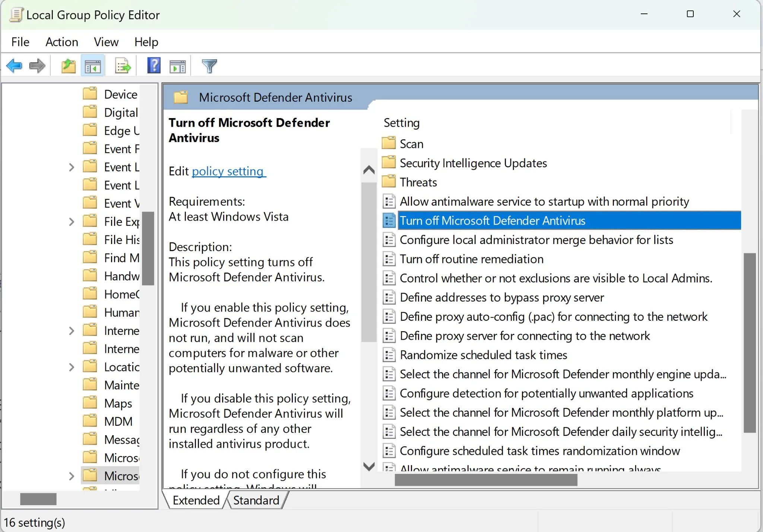Open the Threats folder in settings list
The width and height of the screenshot is (763, 532).
click(418, 182)
